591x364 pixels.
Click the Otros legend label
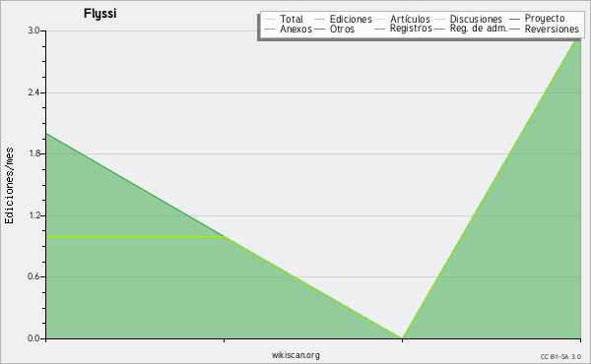(x=342, y=29)
